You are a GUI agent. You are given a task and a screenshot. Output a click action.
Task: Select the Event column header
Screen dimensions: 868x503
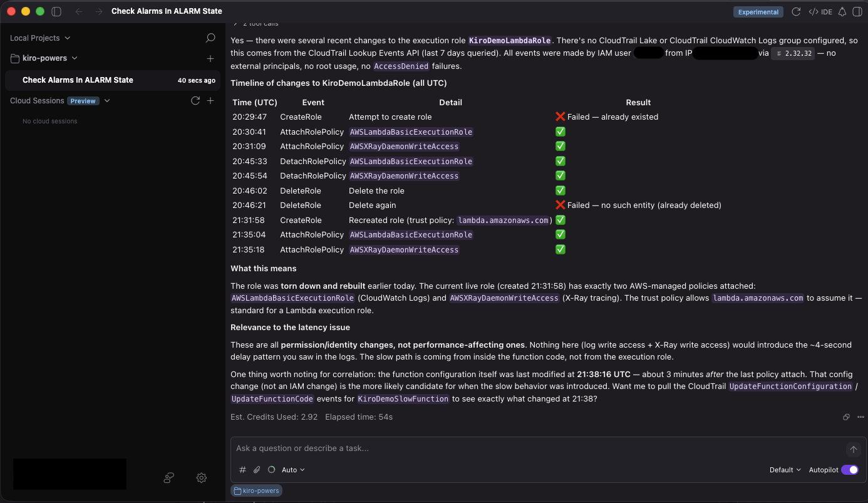click(313, 103)
